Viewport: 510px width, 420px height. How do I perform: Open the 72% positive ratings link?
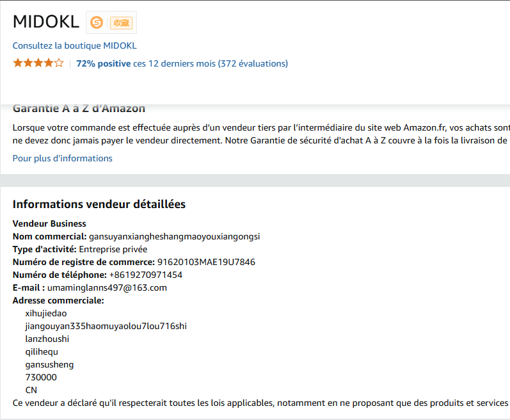(x=103, y=63)
